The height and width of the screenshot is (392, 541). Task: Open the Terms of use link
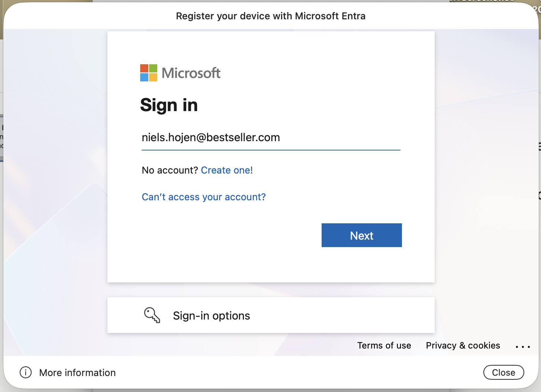click(x=384, y=346)
